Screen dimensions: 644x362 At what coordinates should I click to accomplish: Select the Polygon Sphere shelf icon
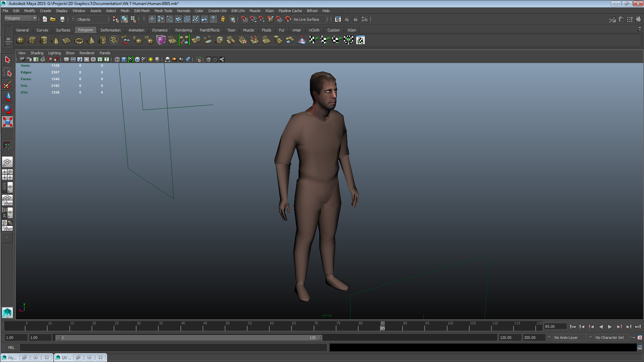click(x=20, y=40)
